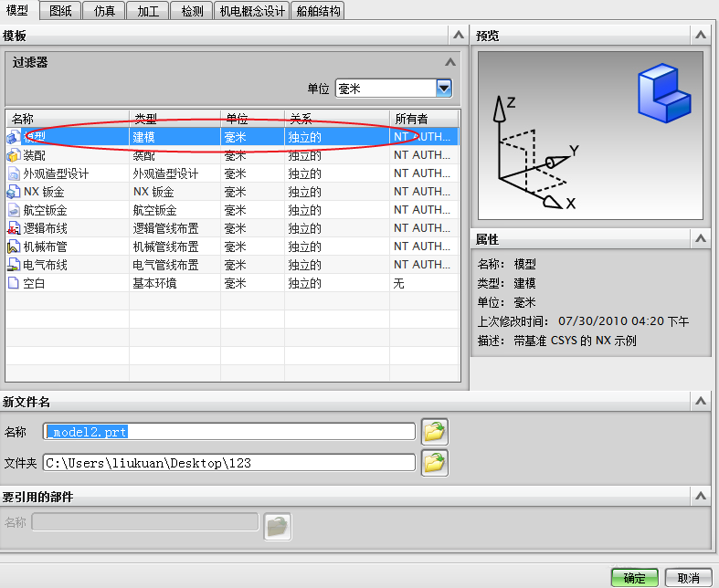Select the NX 钣金 name cell
The width and height of the screenshot is (719, 588).
(x=44, y=192)
